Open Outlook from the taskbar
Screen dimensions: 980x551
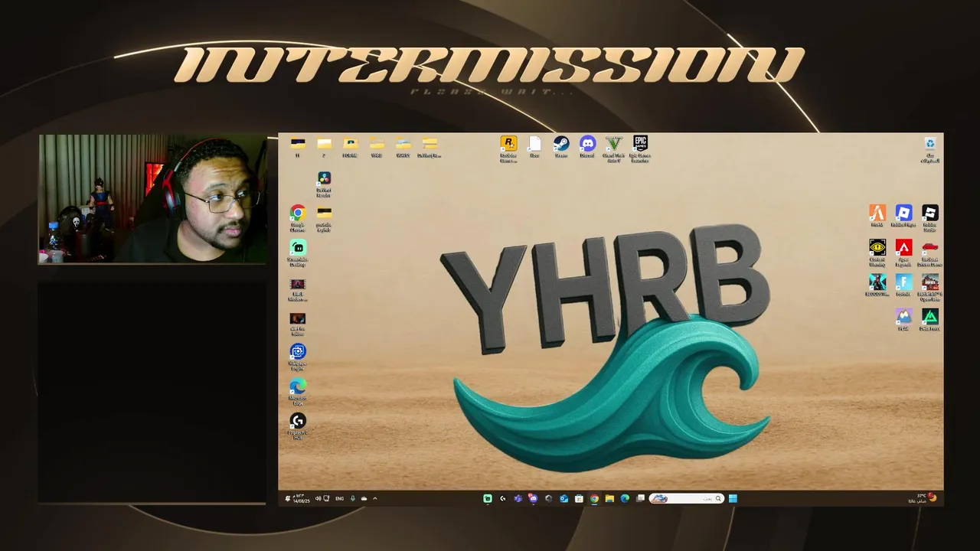563,498
